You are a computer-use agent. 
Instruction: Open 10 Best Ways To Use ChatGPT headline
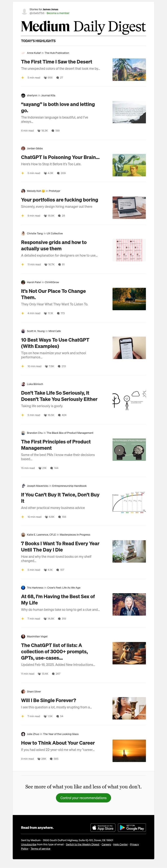(x=55, y=343)
